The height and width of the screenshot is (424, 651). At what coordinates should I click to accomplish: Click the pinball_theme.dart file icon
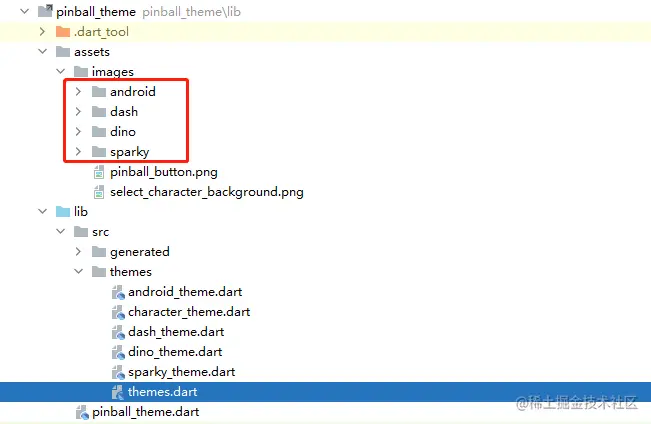82,412
